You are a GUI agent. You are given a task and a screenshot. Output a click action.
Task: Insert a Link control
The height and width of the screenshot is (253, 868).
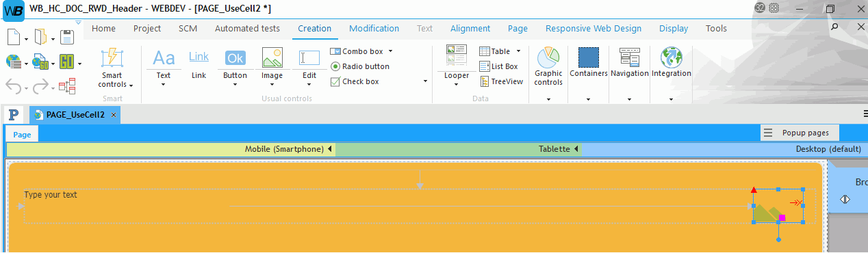click(x=199, y=64)
